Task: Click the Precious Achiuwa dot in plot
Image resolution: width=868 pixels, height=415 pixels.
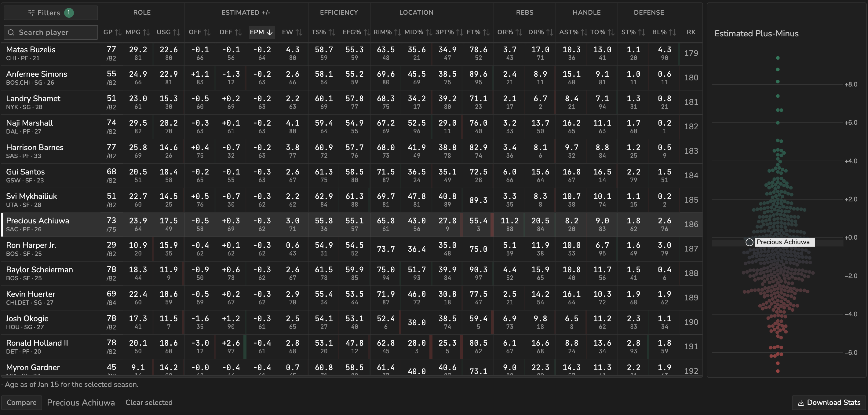Action: point(749,242)
